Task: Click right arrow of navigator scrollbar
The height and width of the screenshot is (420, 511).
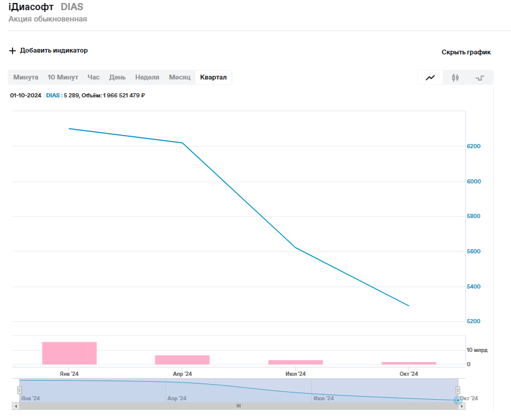Action: click(461, 406)
